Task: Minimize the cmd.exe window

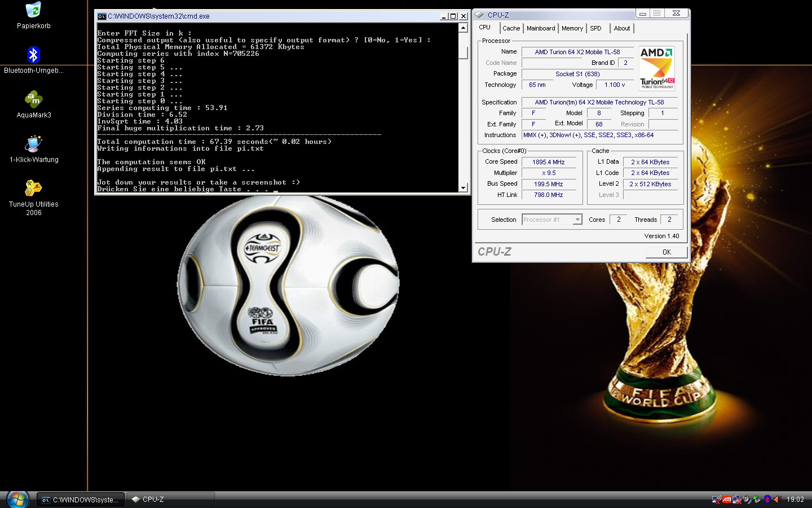Action: click(x=444, y=16)
